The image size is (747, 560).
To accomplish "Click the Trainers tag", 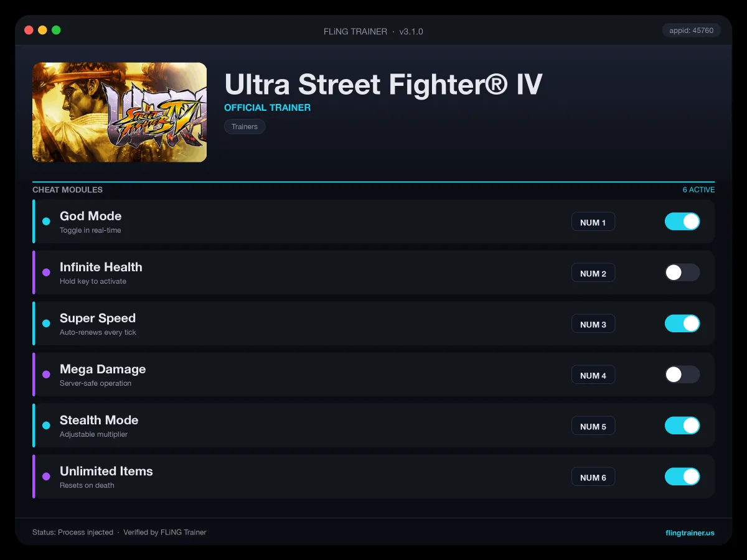I will pyautogui.click(x=245, y=126).
